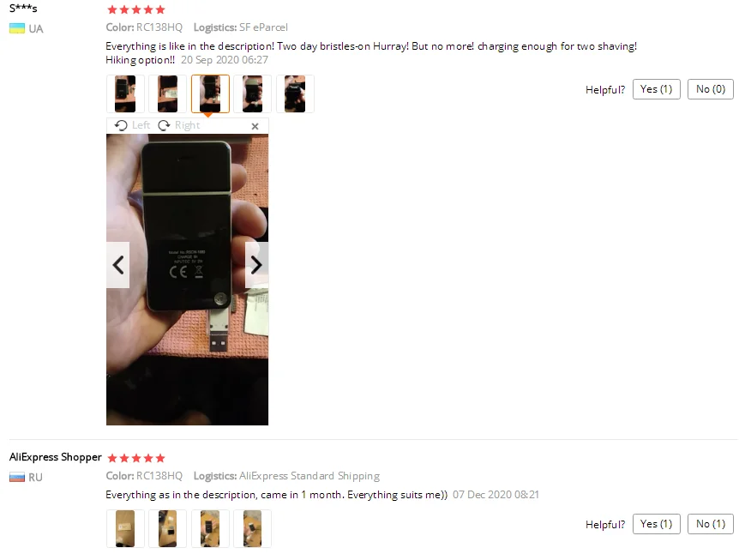The image size is (751, 560).
Task: Show next review photo with right arrow
Action: (256, 265)
